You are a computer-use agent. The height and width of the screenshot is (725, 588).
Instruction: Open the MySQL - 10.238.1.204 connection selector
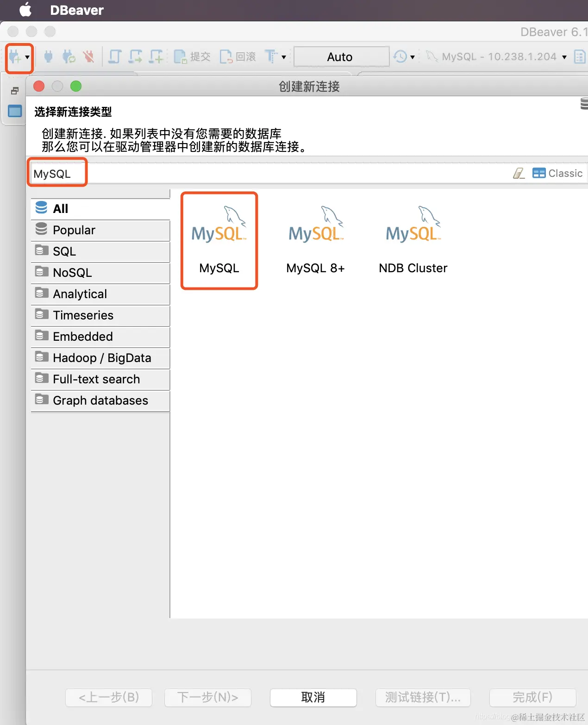pyautogui.click(x=496, y=56)
